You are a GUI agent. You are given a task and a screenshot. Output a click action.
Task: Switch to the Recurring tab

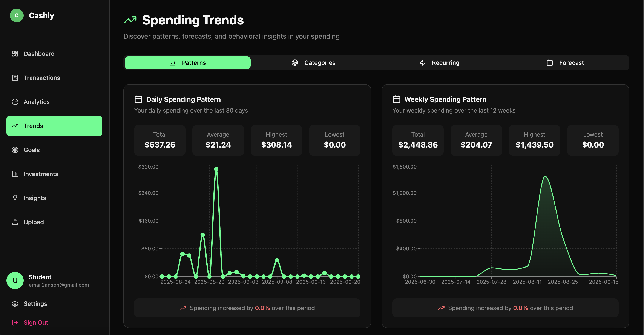click(x=440, y=63)
